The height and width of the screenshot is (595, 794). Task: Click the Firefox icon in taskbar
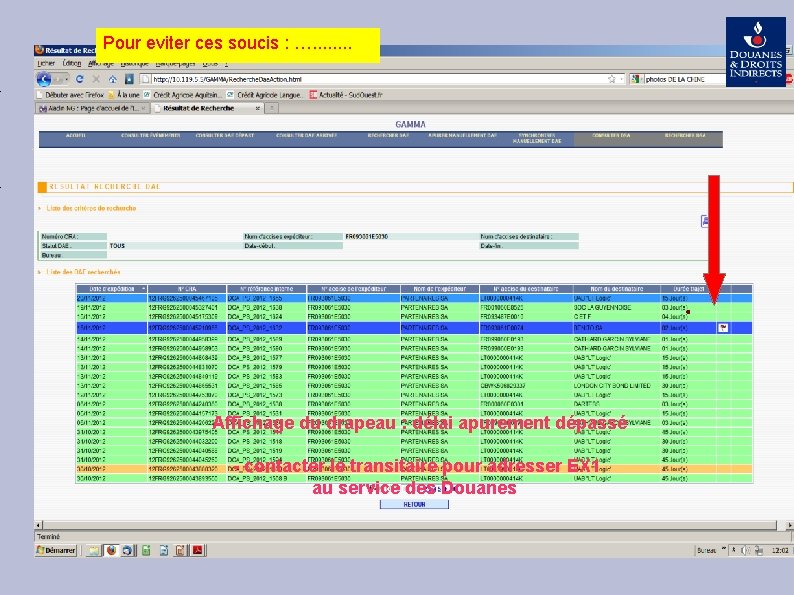111,550
